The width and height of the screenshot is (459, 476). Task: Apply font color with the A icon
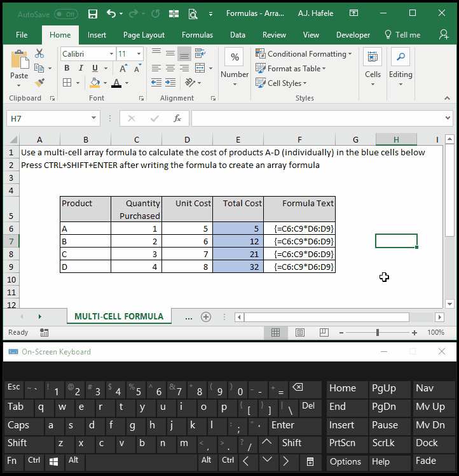[x=116, y=83]
